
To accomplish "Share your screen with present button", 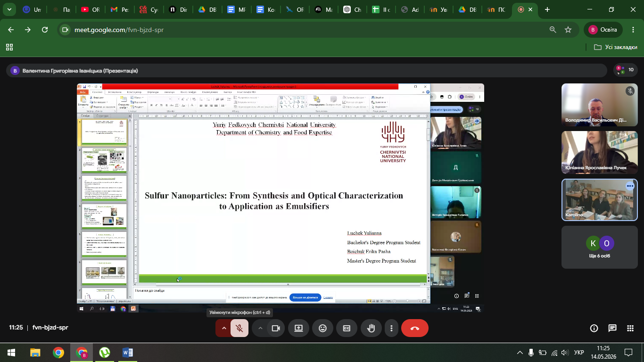I will (x=299, y=329).
